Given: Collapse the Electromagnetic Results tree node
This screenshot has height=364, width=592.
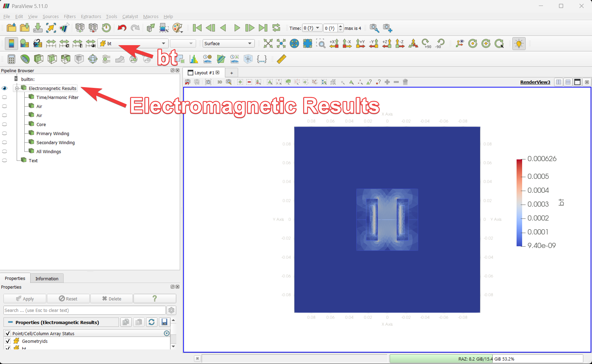Looking at the screenshot, I should coord(17,88).
